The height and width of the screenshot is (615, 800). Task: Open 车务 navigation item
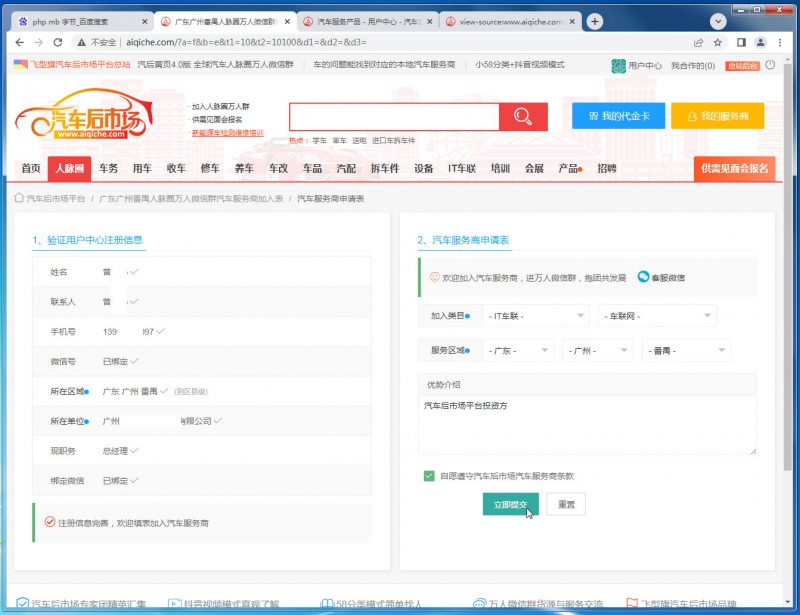coord(108,168)
